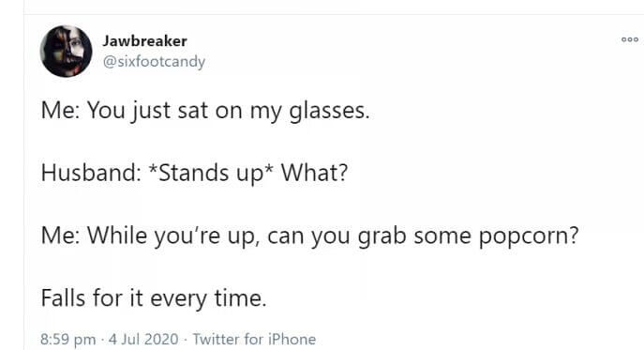Open the Jawbreaker display name profile link

point(144,40)
